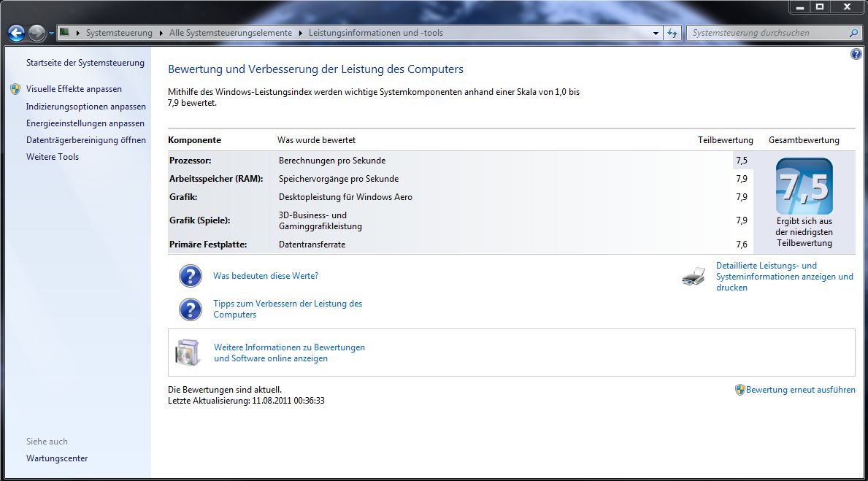Screen dimensions: 868x481
Task: Click the 7,5 Gesamtbewertung score badge
Action: [x=804, y=186]
